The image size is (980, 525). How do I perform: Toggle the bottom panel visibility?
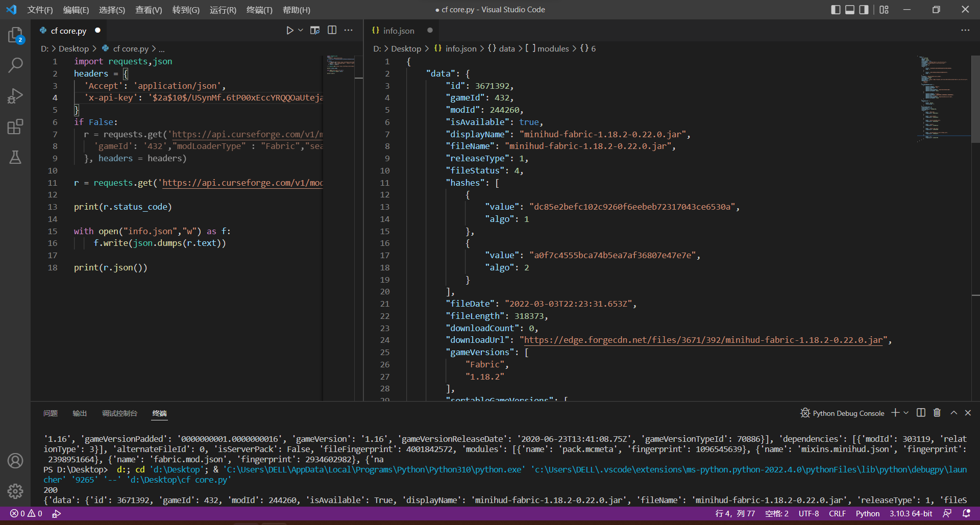click(849, 9)
